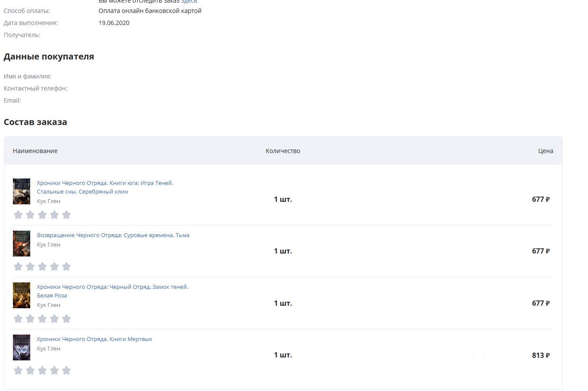588x391 pixels.
Task: Give five stars to the Книги юга book
Action: [x=66, y=215]
